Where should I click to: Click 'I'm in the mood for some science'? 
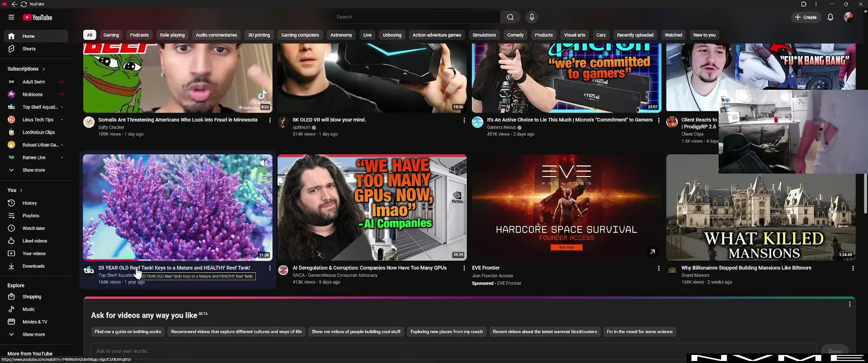(639, 332)
